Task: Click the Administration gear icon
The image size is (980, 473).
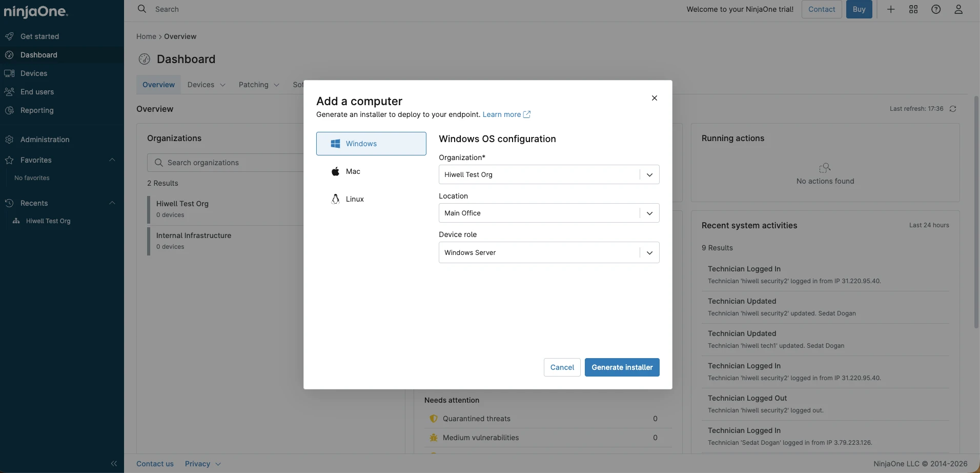Action: tap(9, 140)
